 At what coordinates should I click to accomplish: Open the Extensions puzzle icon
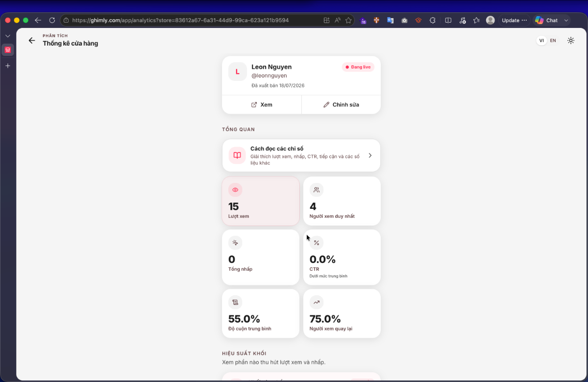click(433, 21)
